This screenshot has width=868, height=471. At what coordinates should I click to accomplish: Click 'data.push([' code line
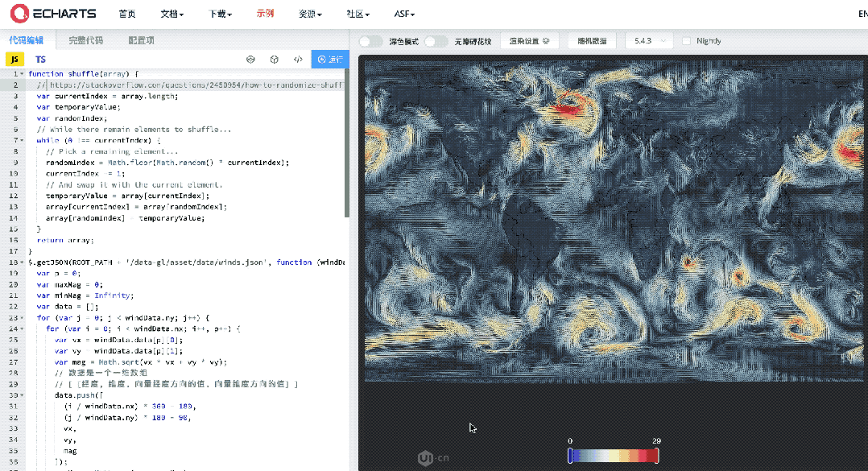point(79,395)
